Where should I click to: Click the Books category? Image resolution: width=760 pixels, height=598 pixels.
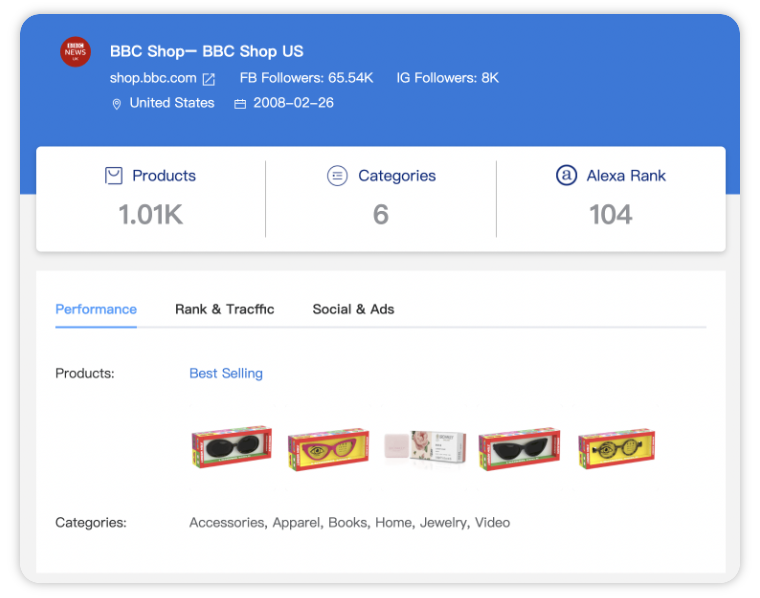(x=348, y=522)
